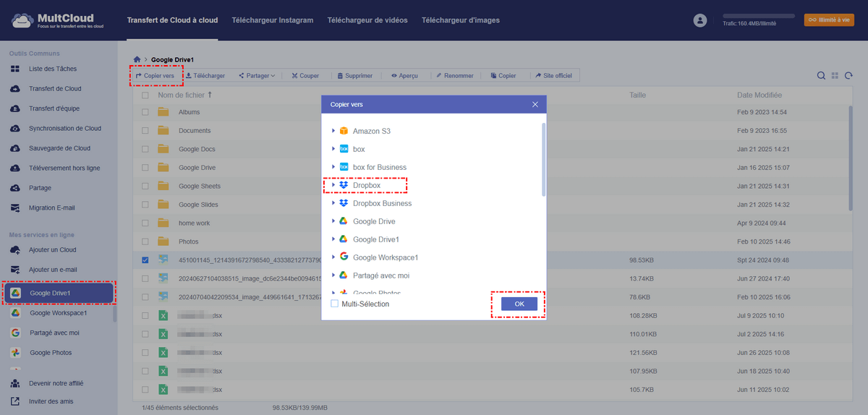Click Renommer toolbar button
Viewport: 868px width, 415px height.
pyautogui.click(x=455, y=76)
